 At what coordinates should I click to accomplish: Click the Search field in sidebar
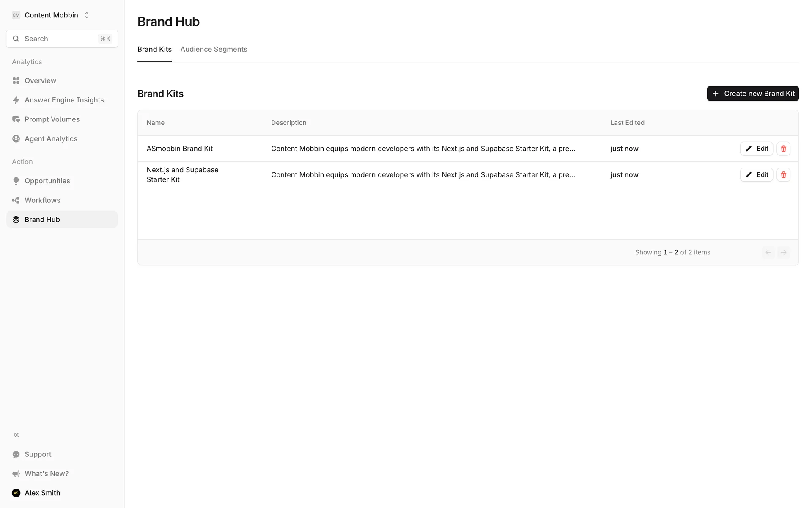[x=62, y=39]
